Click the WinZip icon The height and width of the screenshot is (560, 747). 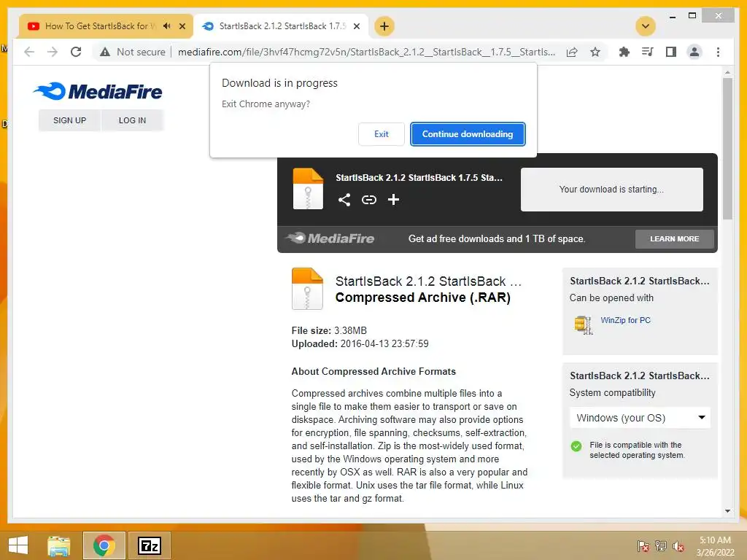[583, 324]
